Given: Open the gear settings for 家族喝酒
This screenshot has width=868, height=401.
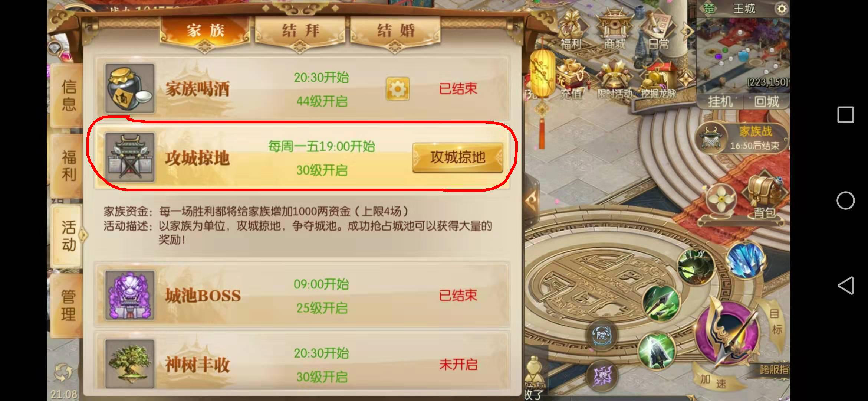Looking at the screenshot, I should tap(397, 89).
